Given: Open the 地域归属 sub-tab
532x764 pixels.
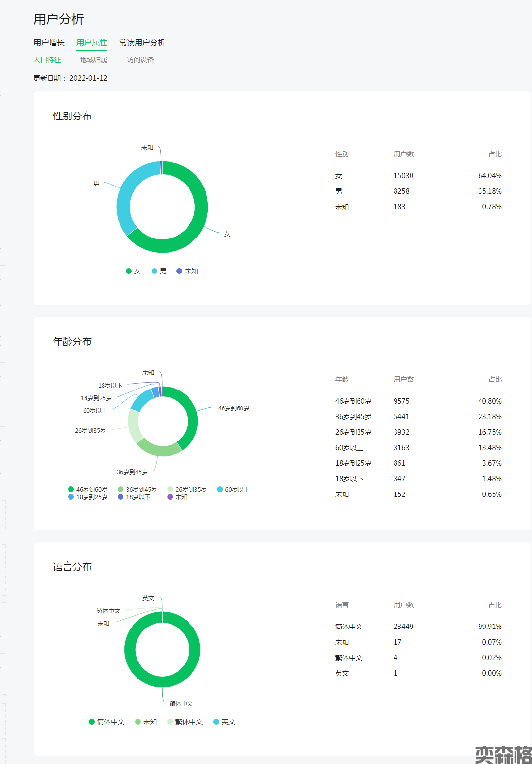Looking at the screenshot, I should click(x=93, y=60).
